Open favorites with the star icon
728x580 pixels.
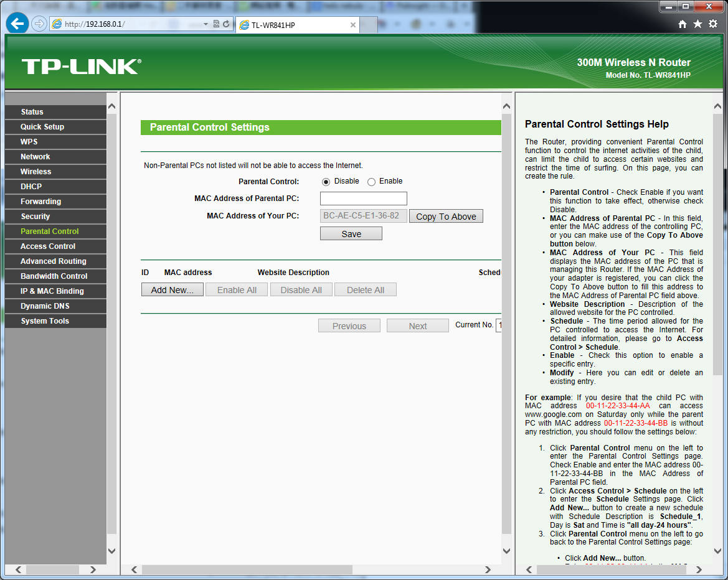point(697,24)
